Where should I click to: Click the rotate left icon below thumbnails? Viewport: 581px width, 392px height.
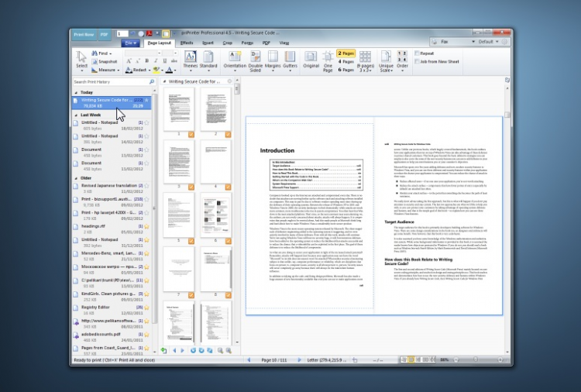[x=193, y=350]
